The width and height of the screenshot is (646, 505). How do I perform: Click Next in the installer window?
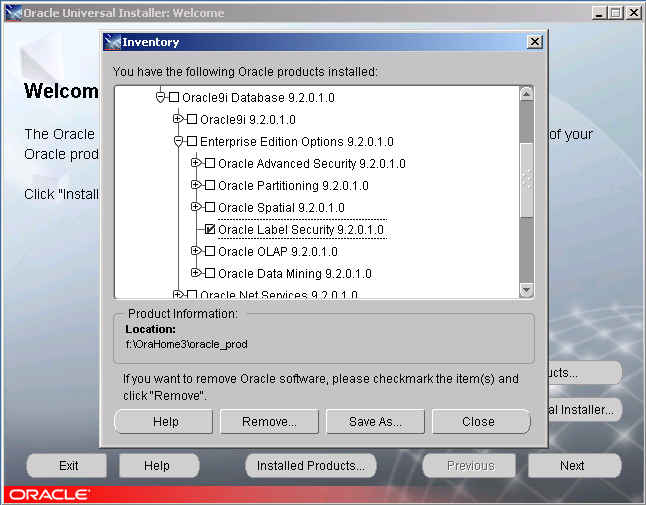click(575, 465)
